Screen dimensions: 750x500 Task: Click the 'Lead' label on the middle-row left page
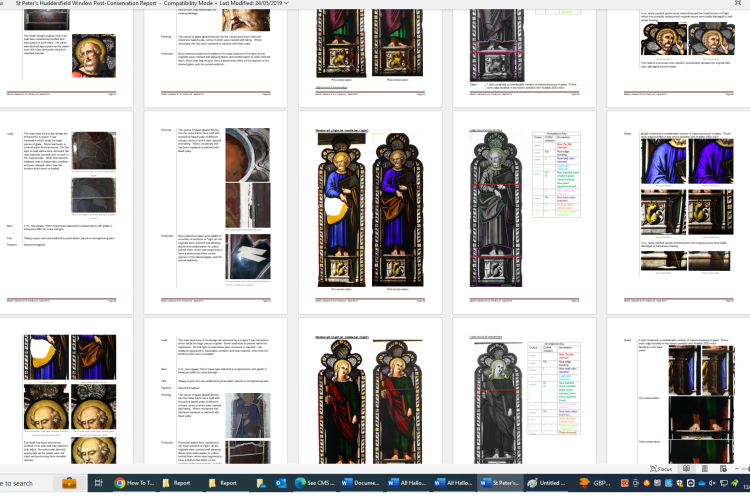(x=10, y=133)
